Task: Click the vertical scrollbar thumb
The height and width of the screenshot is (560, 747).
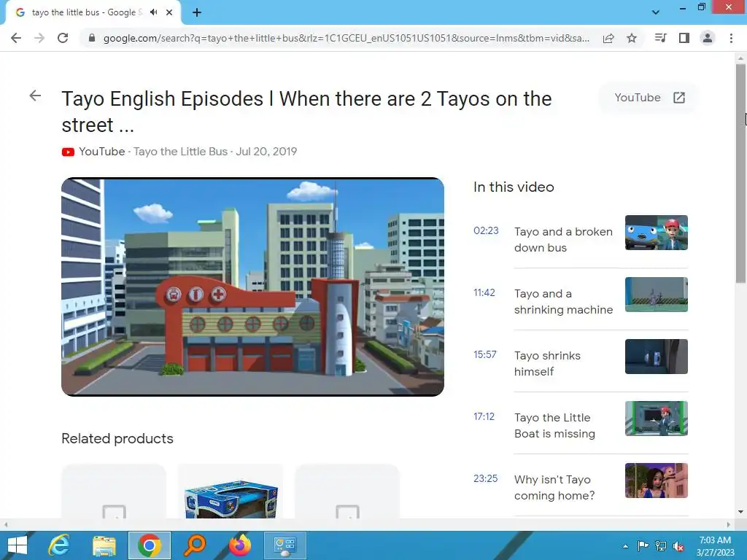Action: tap(740, 174)
